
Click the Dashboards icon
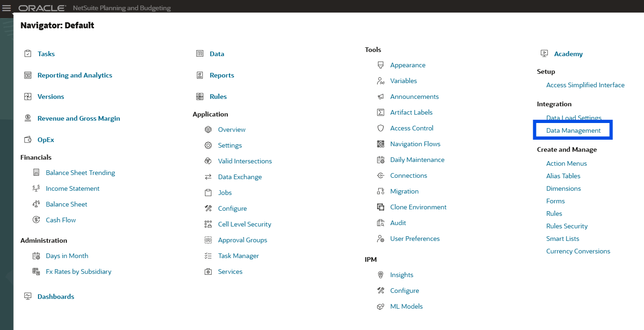[28, 297]
